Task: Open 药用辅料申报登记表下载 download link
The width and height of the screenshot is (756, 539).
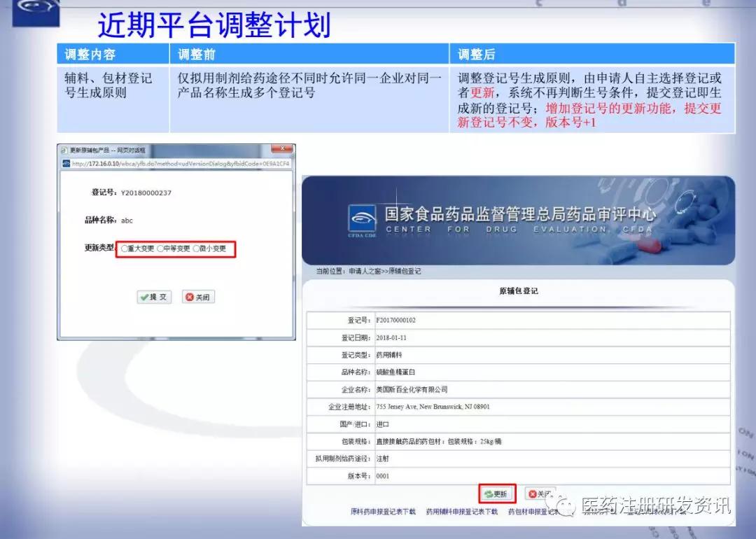Action: tap(462, 512)
